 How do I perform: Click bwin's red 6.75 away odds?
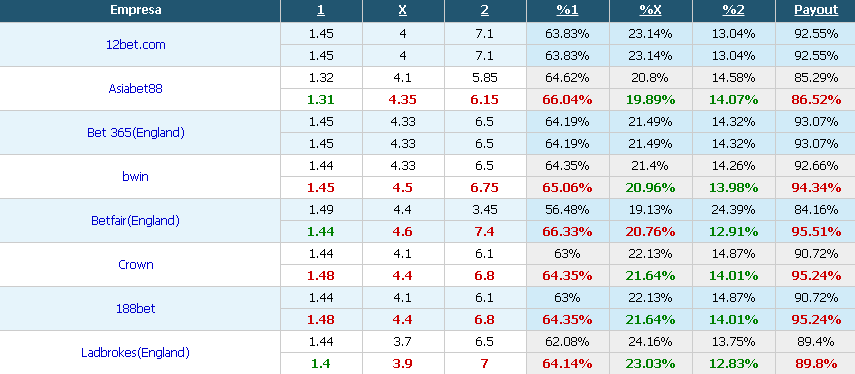485,188
